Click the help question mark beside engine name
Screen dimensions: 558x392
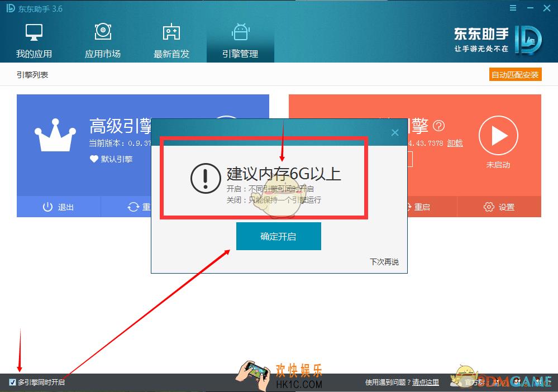439,126
